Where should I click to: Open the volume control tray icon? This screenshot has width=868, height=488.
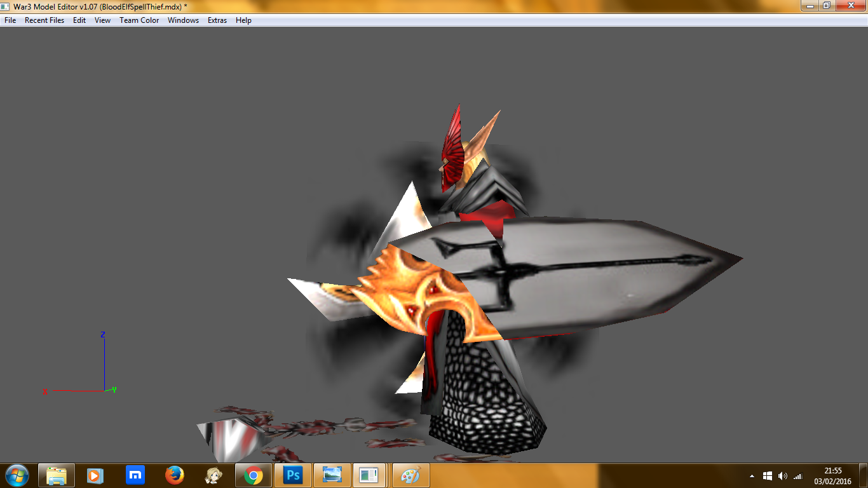[x=782, y=476]
